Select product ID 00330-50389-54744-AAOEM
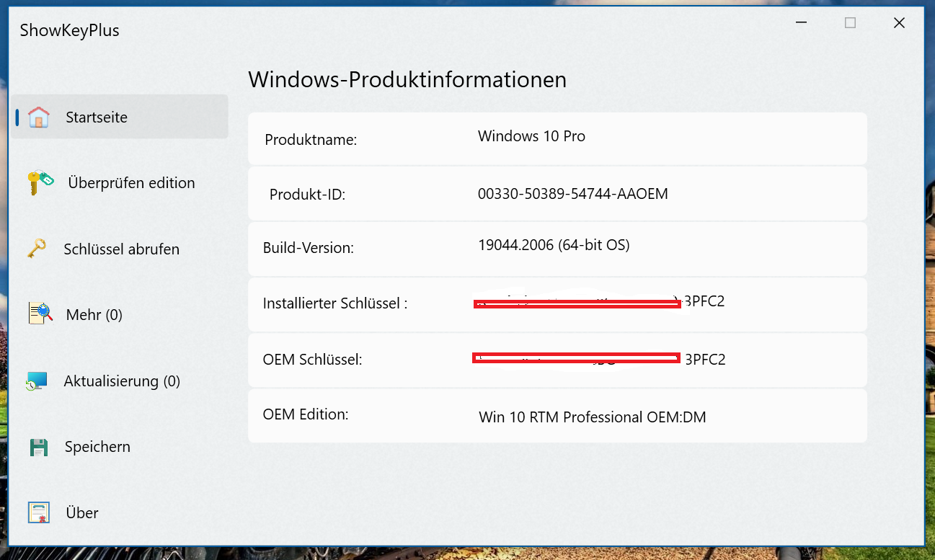 [x=573, y=194]
